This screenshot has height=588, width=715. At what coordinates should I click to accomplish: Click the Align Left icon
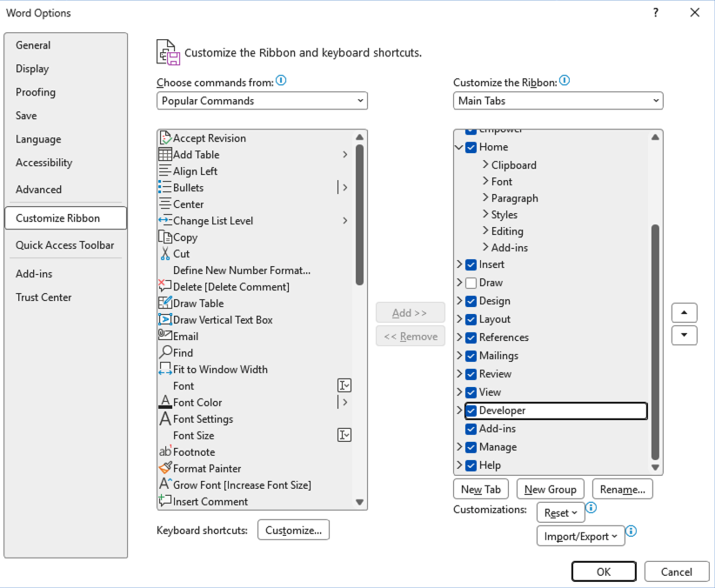coord(165,171)
